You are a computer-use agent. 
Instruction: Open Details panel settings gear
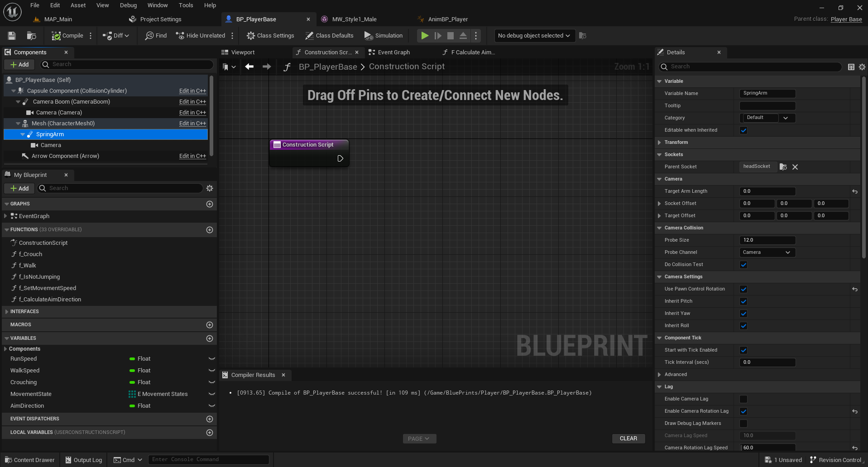[862, 67]
